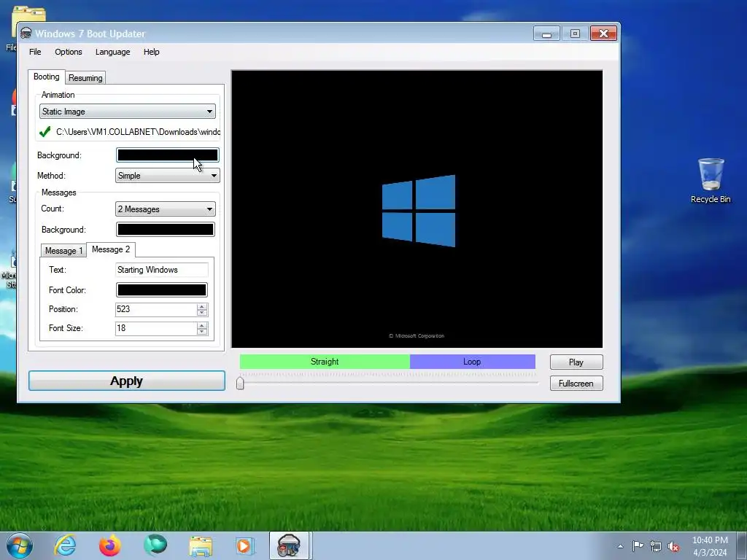Viewport: 747px width, 560px height.
Task: Click the Action Center flag icon
Action: 638,545
